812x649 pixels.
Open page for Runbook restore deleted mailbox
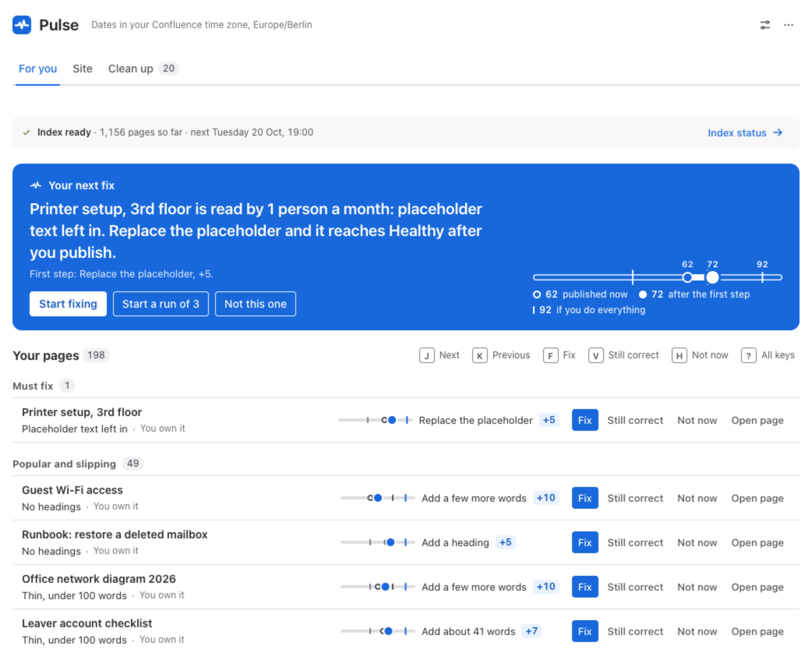point(757,542)
